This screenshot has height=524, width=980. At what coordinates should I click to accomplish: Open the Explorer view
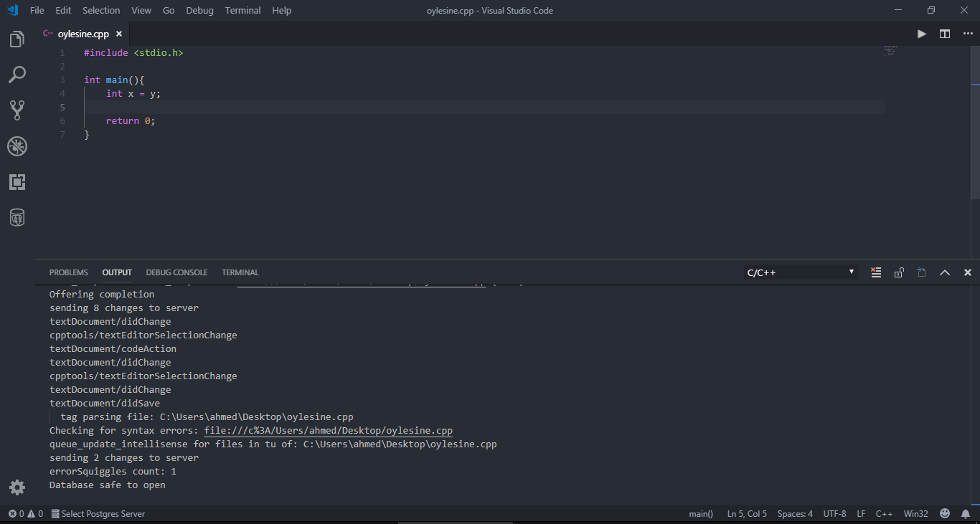click(17, 39)
